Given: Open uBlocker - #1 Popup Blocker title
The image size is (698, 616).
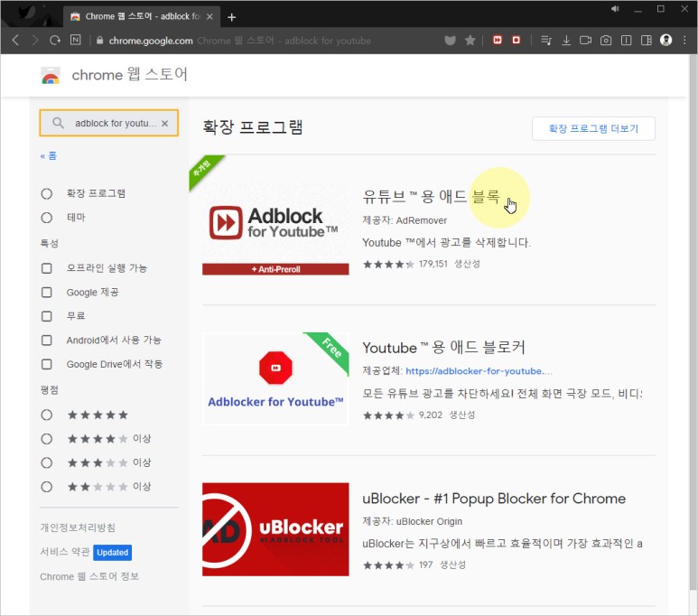Looking at the screenshot, I should pos(494,499).
